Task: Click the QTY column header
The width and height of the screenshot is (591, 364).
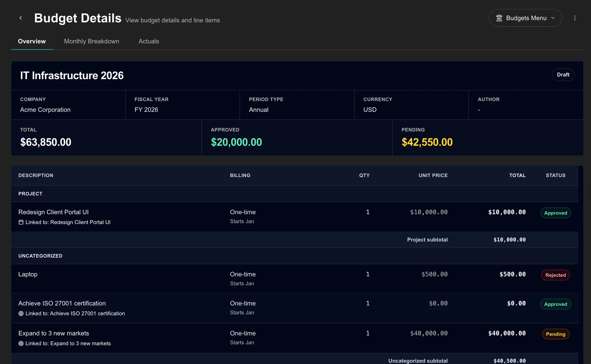Action: (x=364, y=175)
